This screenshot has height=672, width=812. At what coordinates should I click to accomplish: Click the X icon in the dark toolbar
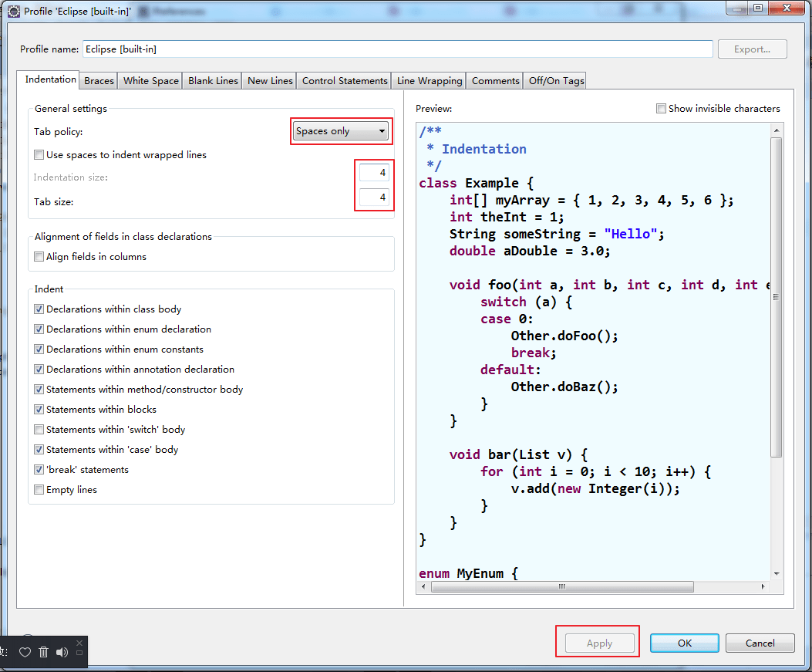point(80,643)
